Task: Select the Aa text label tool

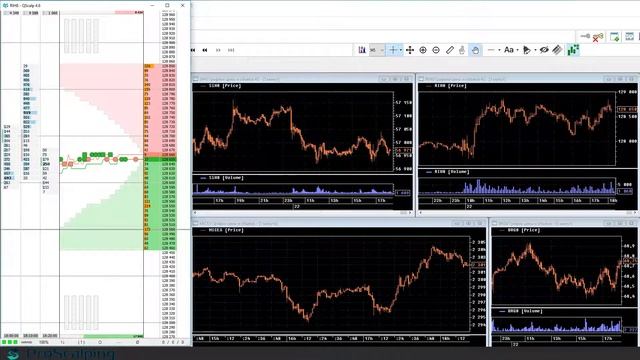Action: [509, 50]
